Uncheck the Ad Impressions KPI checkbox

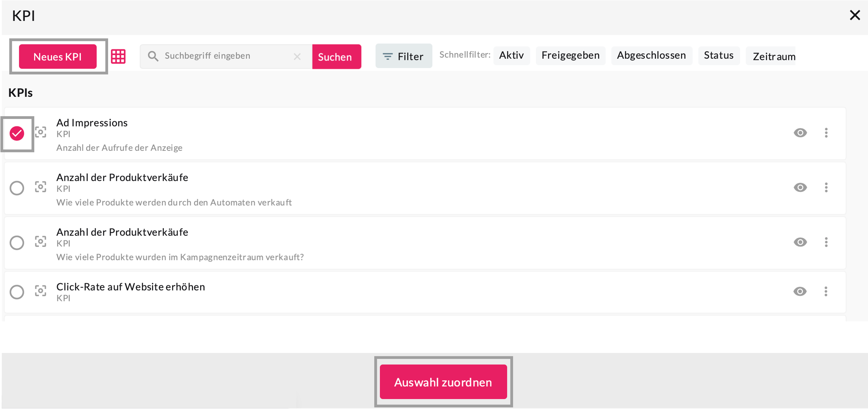point(17,134)
